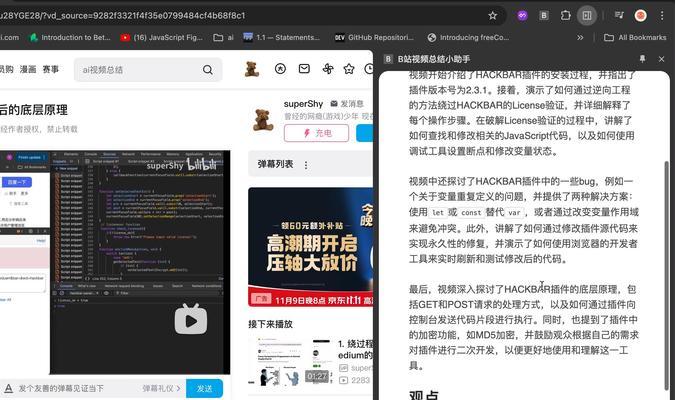Open the 'Introduction to Bet...' bookmark
The height and width of the screenshot is (400, 675).
coord(69,37)
